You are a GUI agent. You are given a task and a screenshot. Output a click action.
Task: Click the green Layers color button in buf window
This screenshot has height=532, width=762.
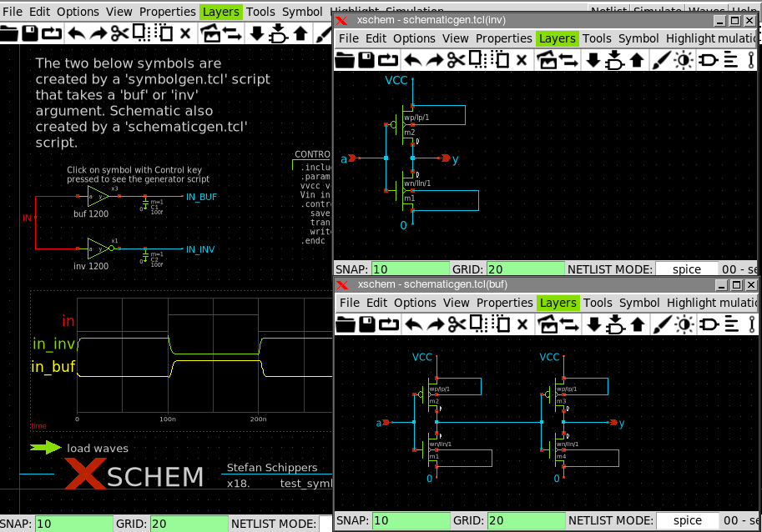click(x=556, y=303)
